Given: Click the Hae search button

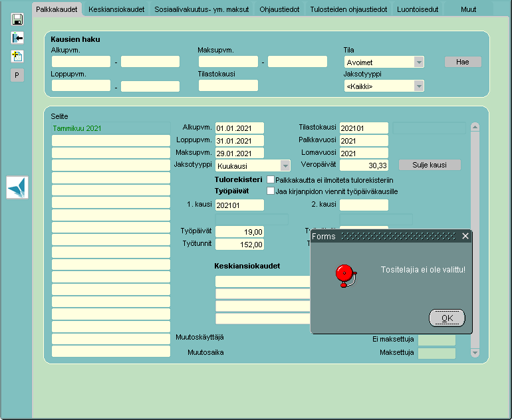Looking at the screenshot, I should click(x=463, y=62).
